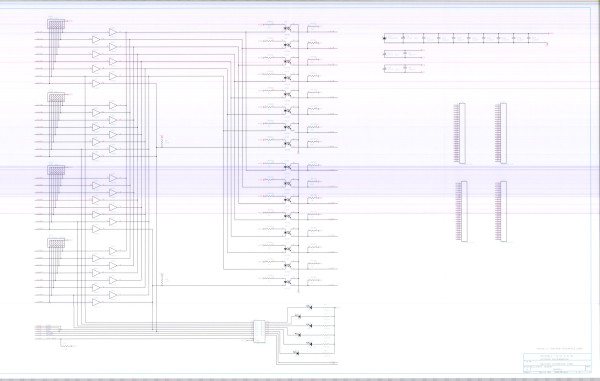The image size is (600, 381).
Task: Click the bottommost buffer triangle symbol
Action: 96,302
